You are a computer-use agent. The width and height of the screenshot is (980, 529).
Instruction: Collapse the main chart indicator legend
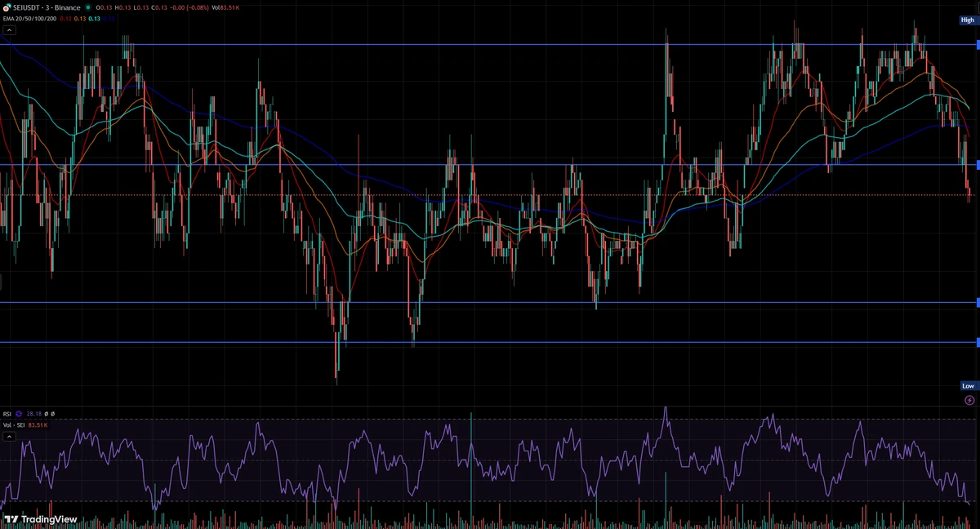(x=9, y=30)
